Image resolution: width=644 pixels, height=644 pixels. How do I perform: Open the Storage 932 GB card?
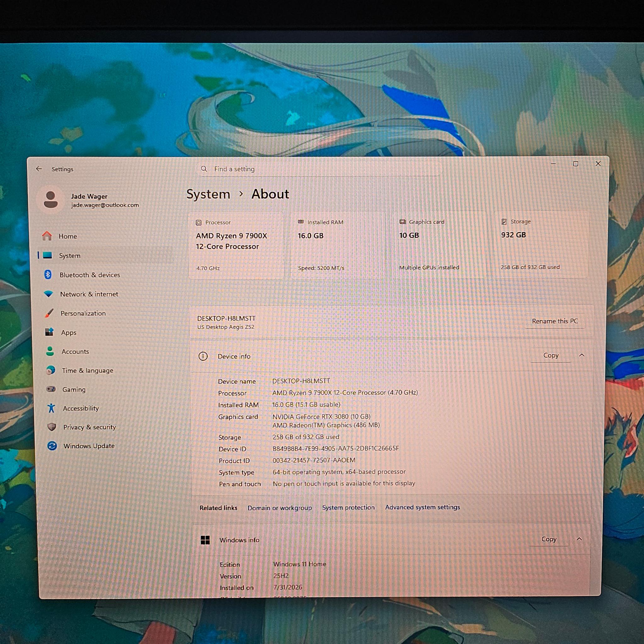[541, 245]
